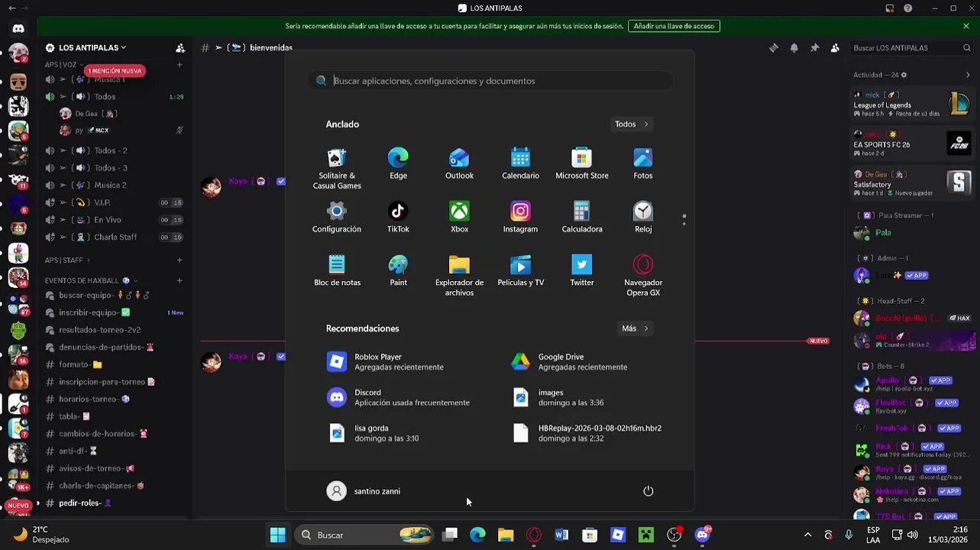Image resolution: width=980 pixels, height=550 pixels.
Task: Open inscribir-equipo channel
Action: (113, 312)
